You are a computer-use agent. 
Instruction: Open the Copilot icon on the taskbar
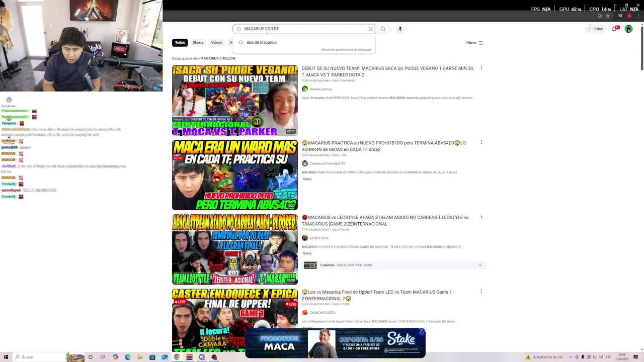click(x=115, y=357)
